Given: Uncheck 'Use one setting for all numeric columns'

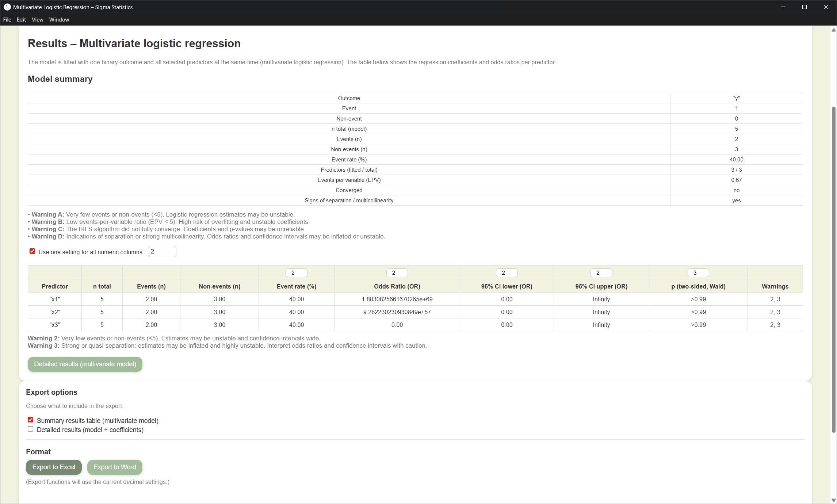Looking at the screenshot, I should click(32, 251).
